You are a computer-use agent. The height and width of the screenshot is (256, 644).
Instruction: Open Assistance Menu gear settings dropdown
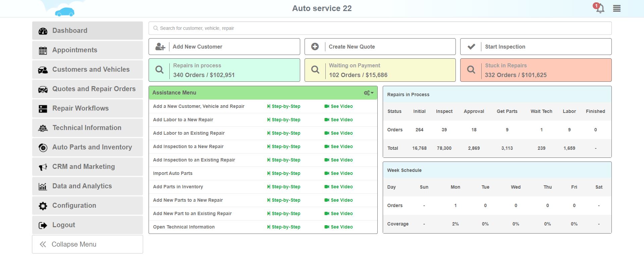pos(368,93)
